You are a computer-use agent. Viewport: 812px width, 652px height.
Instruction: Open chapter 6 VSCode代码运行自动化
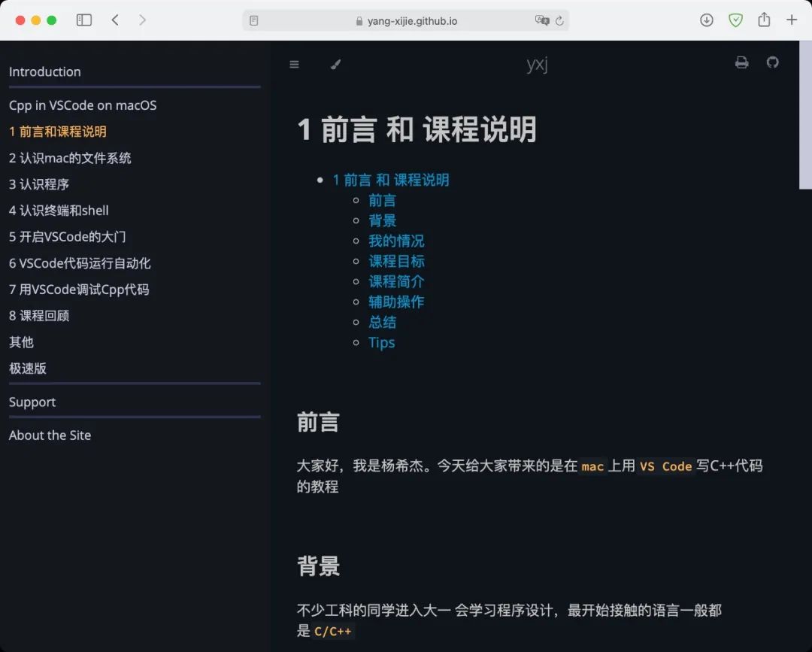80,263
